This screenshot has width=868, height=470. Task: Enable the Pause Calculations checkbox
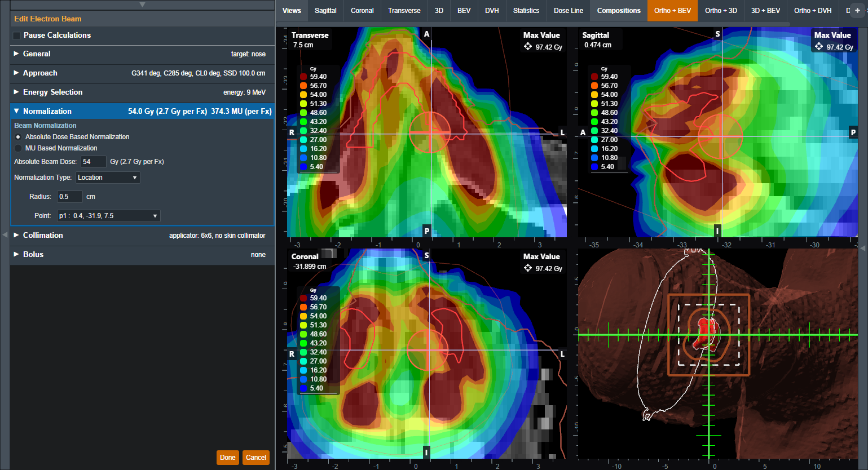click(17, 36)
